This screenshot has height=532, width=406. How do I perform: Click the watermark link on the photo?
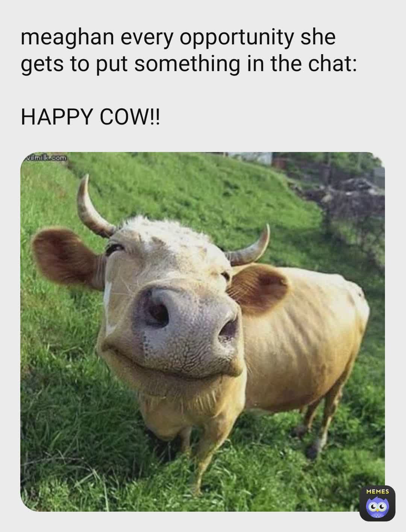[45, 158]
